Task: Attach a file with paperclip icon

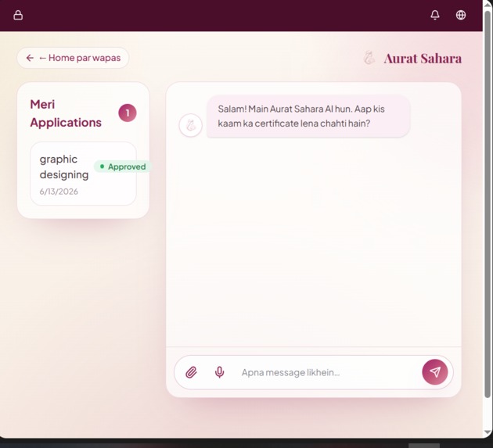Action: click(x=191, y=372)
